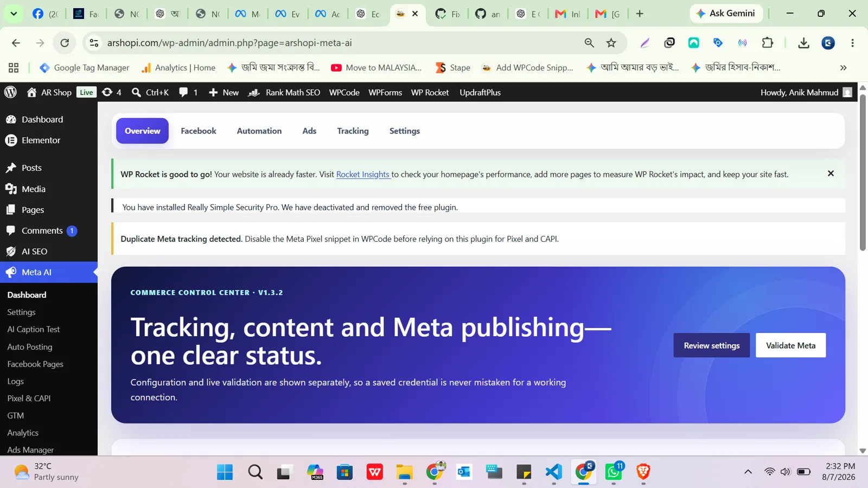Open Howdy, Anik Mahmud account menu
Image resolution: width=868 pixels, height=488 pixels.
point(806,92)
